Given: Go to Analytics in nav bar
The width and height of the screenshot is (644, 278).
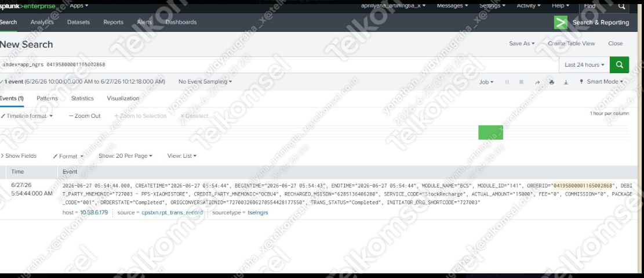Looking at the screenshot, I should (42, 22).
